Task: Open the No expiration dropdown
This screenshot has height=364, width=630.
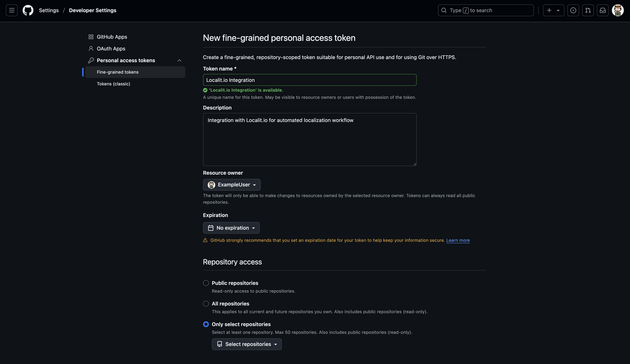Action: coord(231,228)
